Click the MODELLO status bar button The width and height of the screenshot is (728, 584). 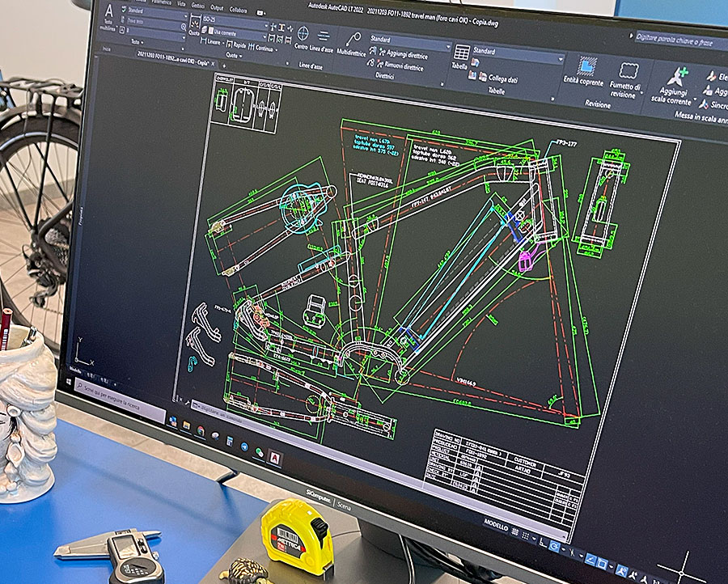496,525
